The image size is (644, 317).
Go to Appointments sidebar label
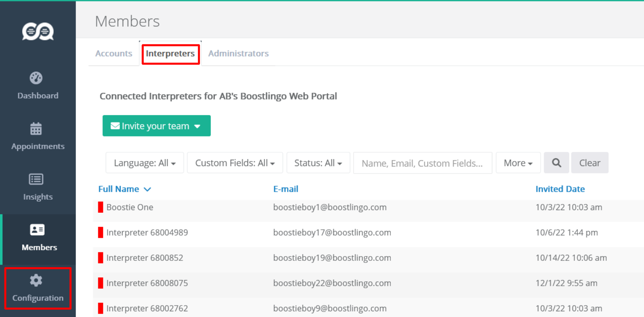(x=38, y=146)
